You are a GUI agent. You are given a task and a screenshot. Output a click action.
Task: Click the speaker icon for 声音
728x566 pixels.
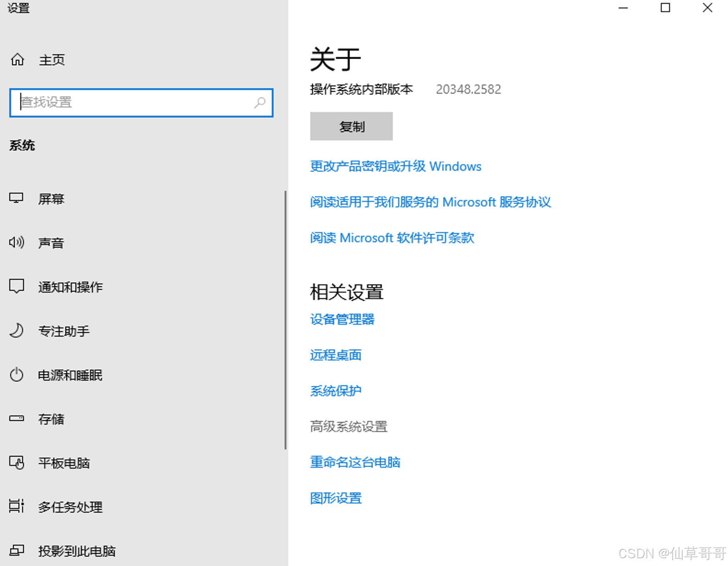(x=17, y=242)
